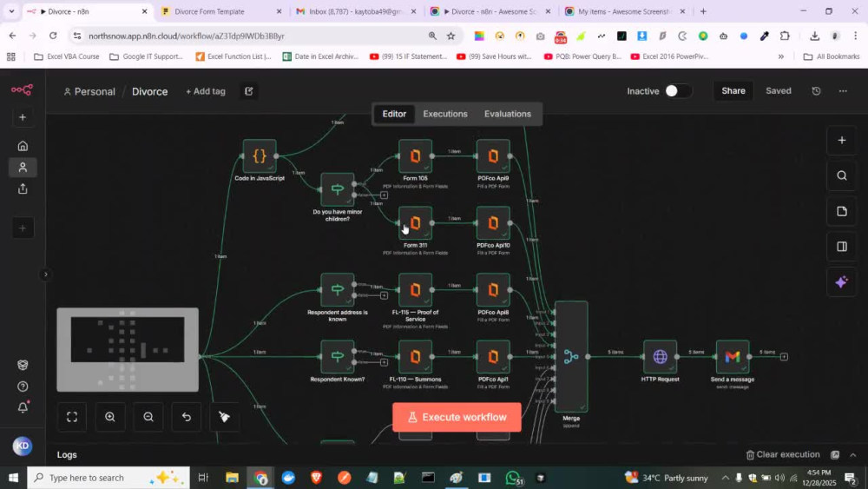The height and width of the screenshot is (489, 868).
Task: Click the tidy up workflow broom button
Action: [x=224, y=417]
